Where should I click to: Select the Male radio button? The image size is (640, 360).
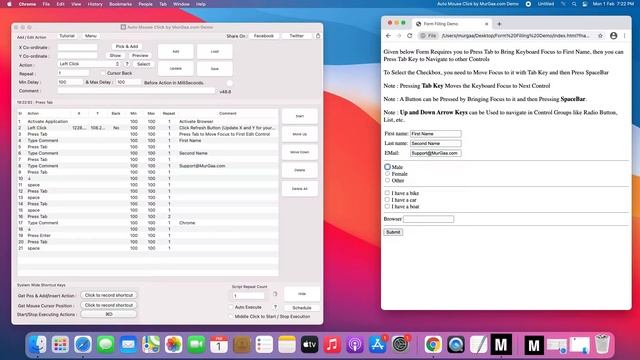[387, 167]
